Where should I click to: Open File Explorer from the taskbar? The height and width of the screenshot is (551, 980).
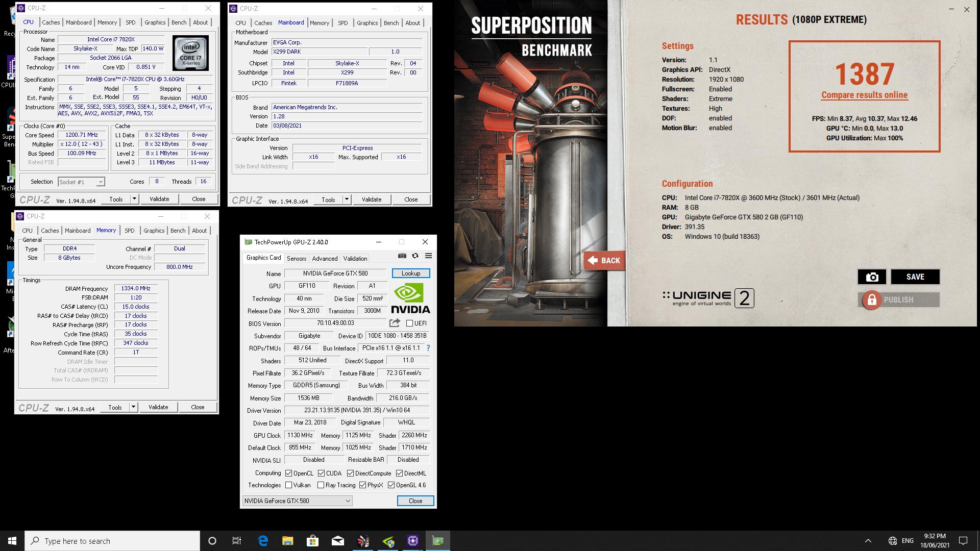(x=288, y=541)
